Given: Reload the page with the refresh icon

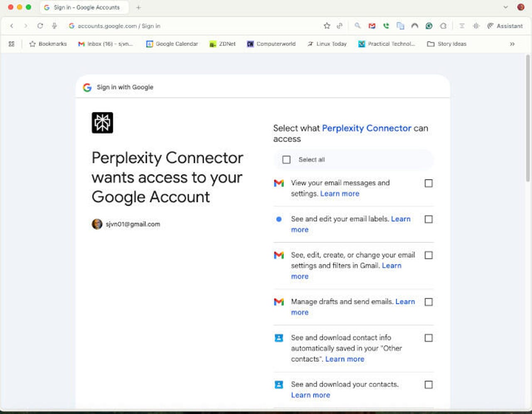Looking at the screenshot, I should pyautogui.click(x=40, y=26).
